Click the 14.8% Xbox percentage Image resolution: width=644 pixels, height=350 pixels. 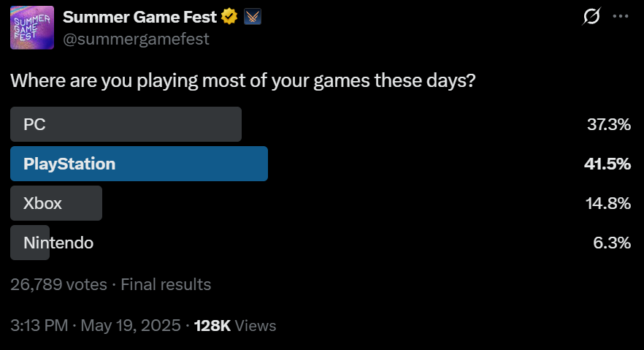607,203
